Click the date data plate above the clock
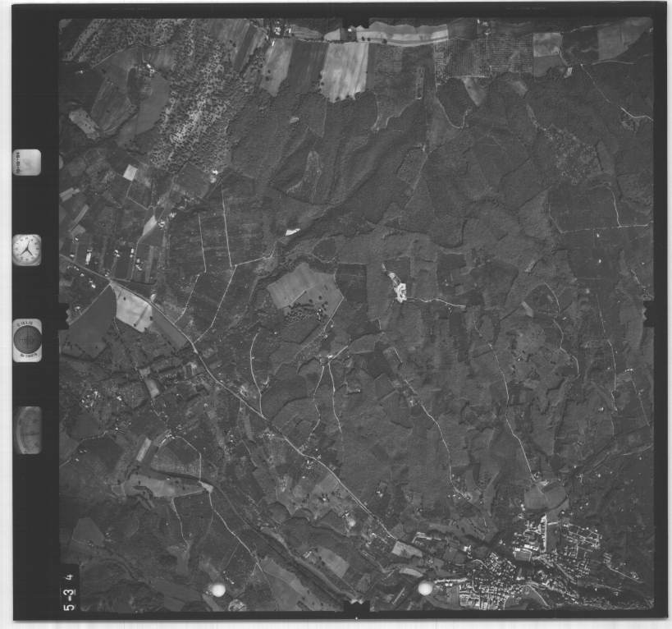This screenshot has width=672, height=629. 27,162
